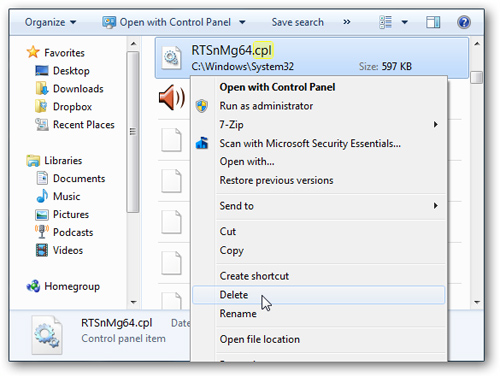Click the navigation pane scrollbar thumb

click(x=133, y=132)
